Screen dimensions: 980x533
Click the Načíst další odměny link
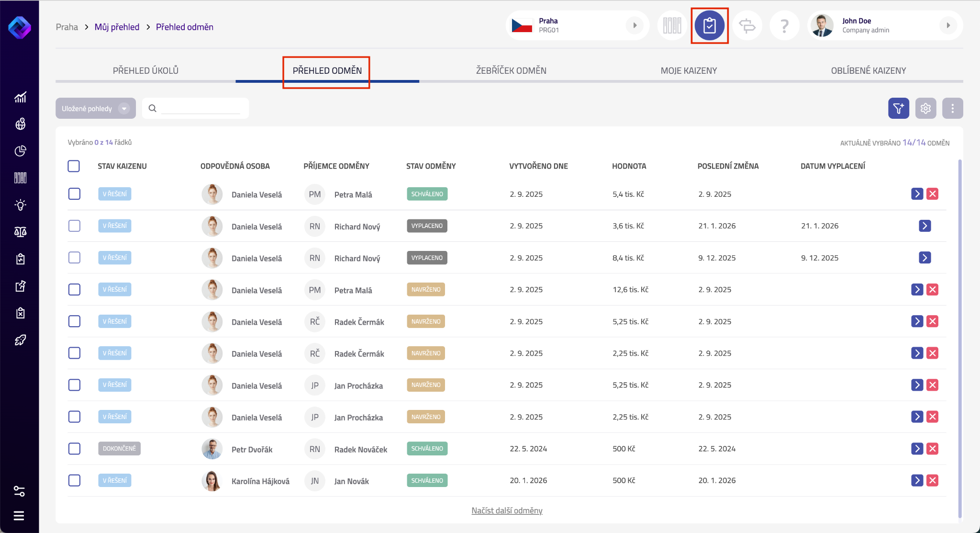(507, 510)
